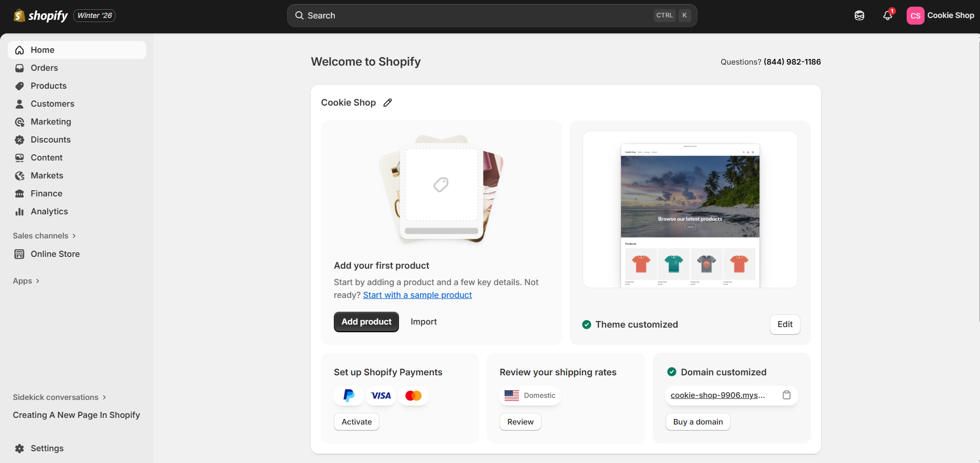The image size is (980, 463).
Task: Open the Sidekick assistant icon in top bar
Action: tap(859, 15)
